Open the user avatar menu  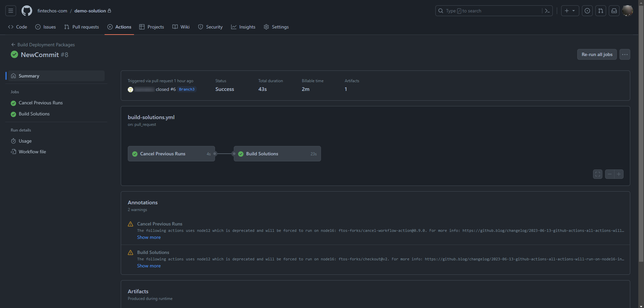(x=627, y=11)
